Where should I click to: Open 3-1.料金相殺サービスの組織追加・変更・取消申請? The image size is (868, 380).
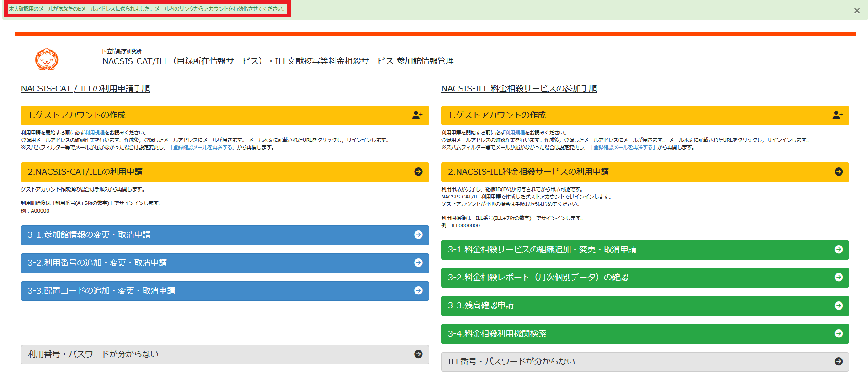[x=645, y=250]
